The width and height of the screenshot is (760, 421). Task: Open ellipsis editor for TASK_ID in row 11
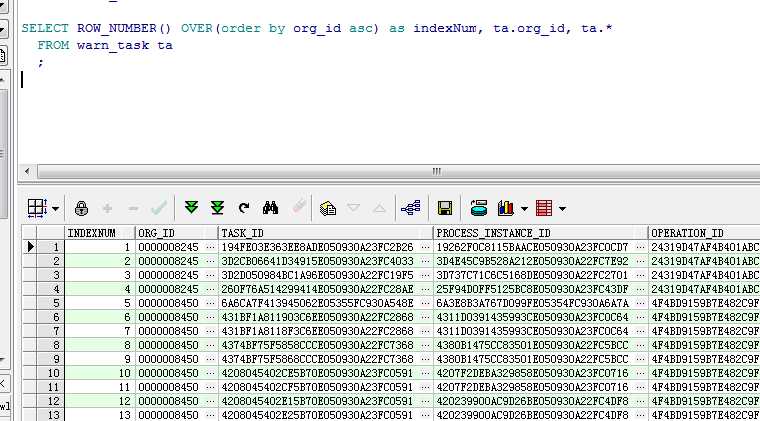click(426, 388)
